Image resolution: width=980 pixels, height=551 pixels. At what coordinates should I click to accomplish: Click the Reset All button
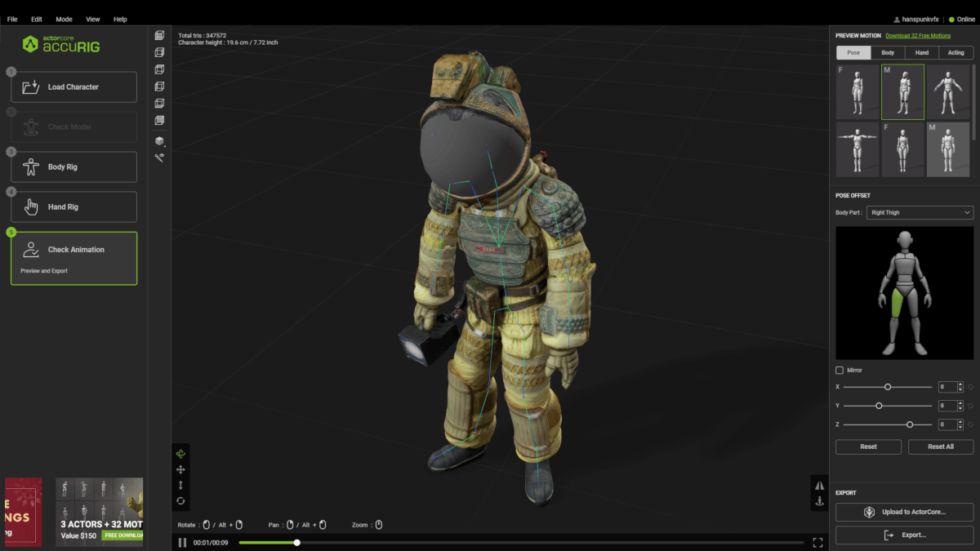(x=941, y=447)
